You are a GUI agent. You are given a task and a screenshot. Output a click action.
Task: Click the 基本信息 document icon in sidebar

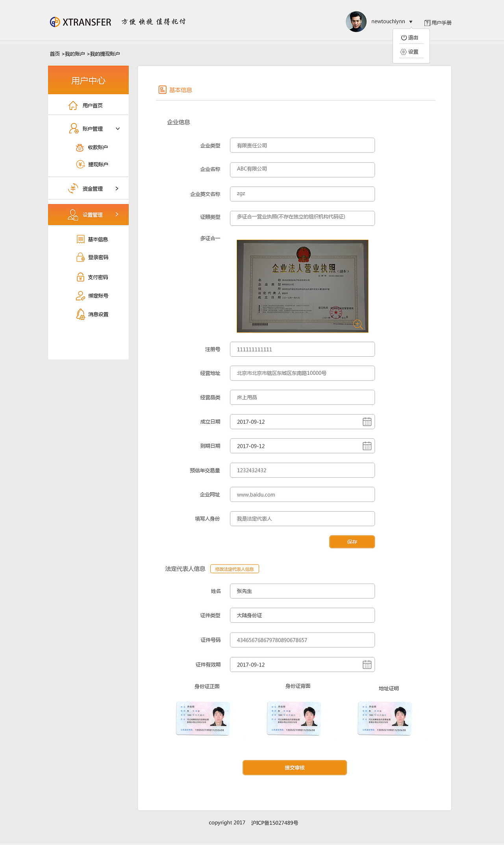pos(81,239)
